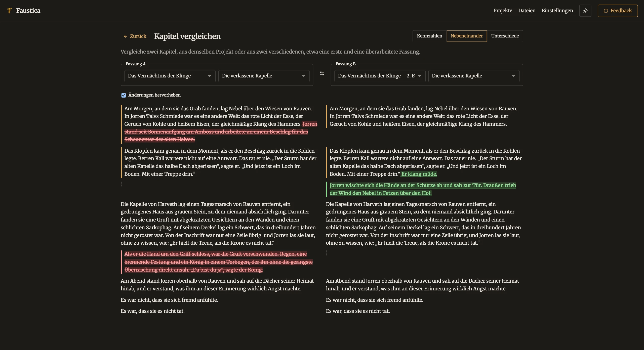Click the added text 'Er klang müde.'

[419, 174]
